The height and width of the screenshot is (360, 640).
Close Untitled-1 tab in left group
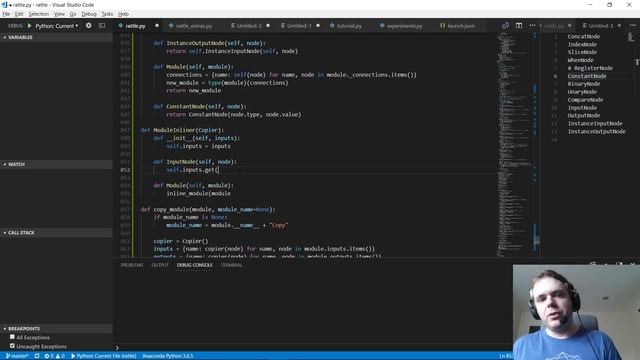(x=318, y=26)
